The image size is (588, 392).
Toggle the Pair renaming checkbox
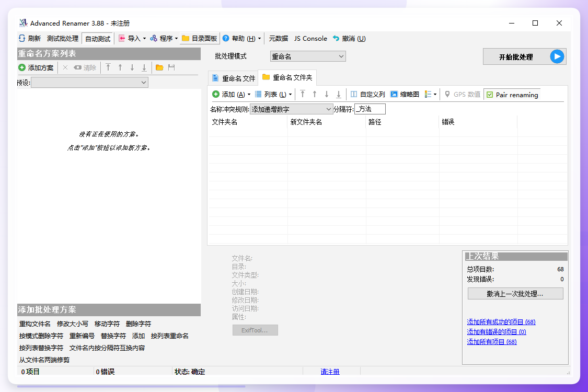490,95
